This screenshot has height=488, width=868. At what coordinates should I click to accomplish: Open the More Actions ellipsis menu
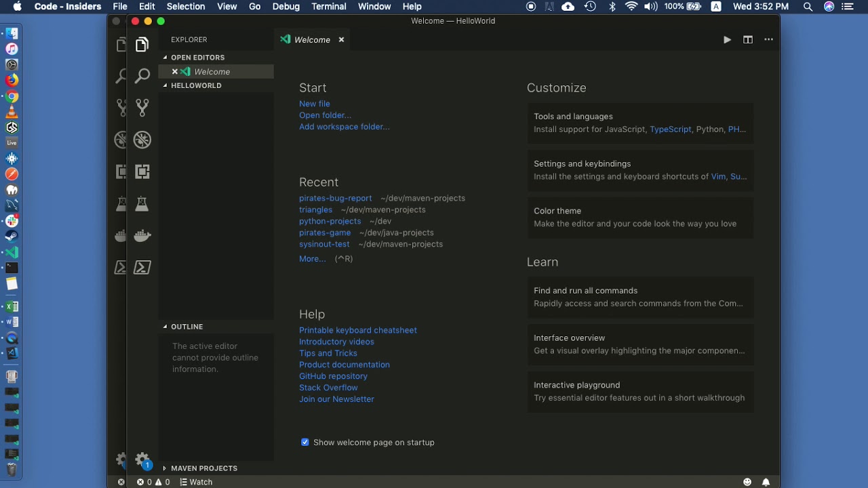pyautogui.click(x=768, y=40)
